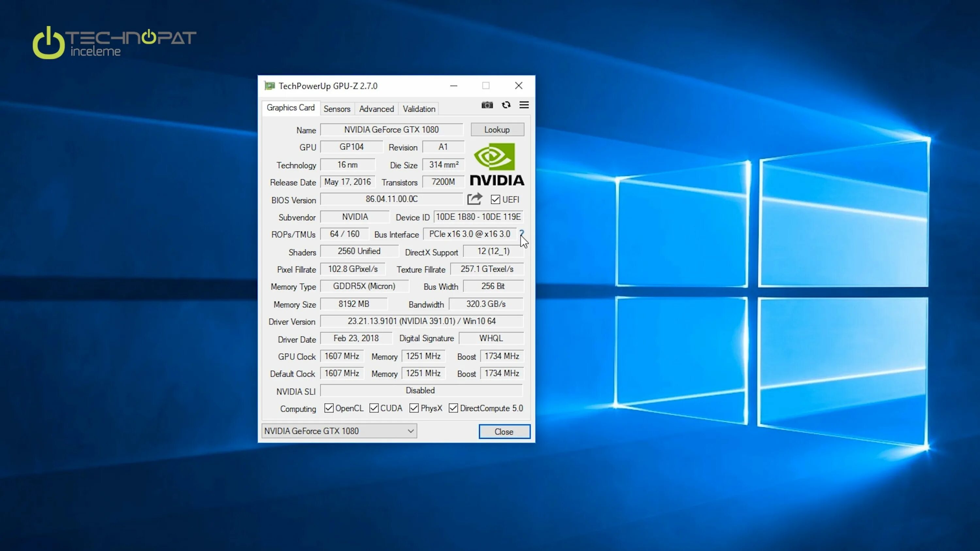
Task: Open the hamburger menu in GPU-Z
Action: click(x=524, y=105)
